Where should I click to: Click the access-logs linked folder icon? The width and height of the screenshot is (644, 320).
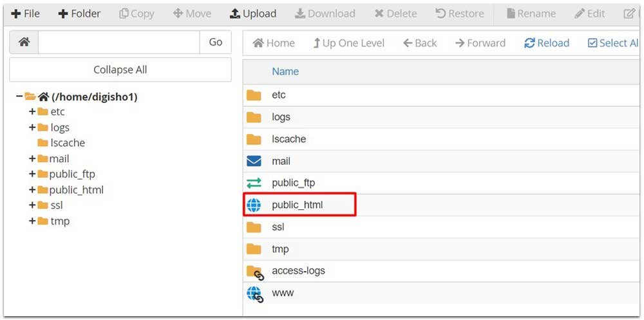pyautogui.click(x=255, y=272)
